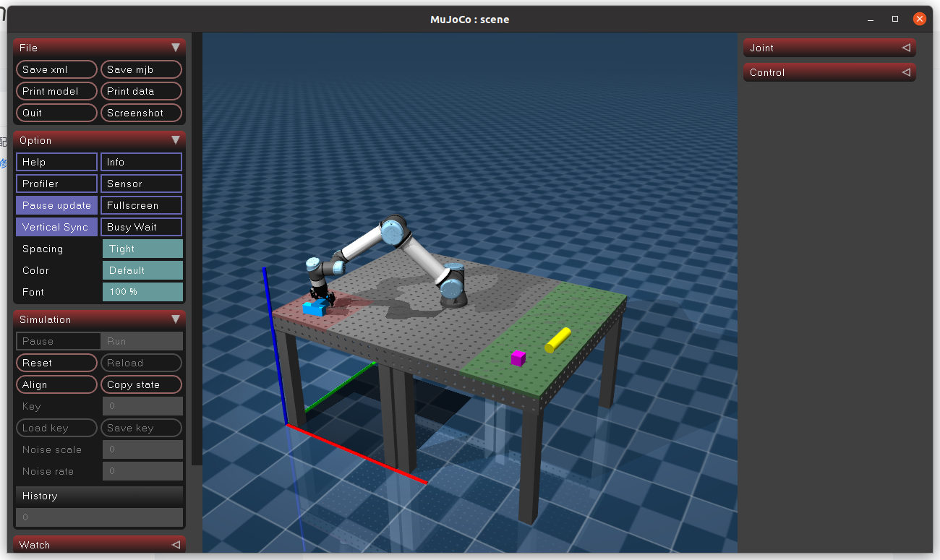
Task: Adjust the Noise scale slider
Action: point(142,449)
